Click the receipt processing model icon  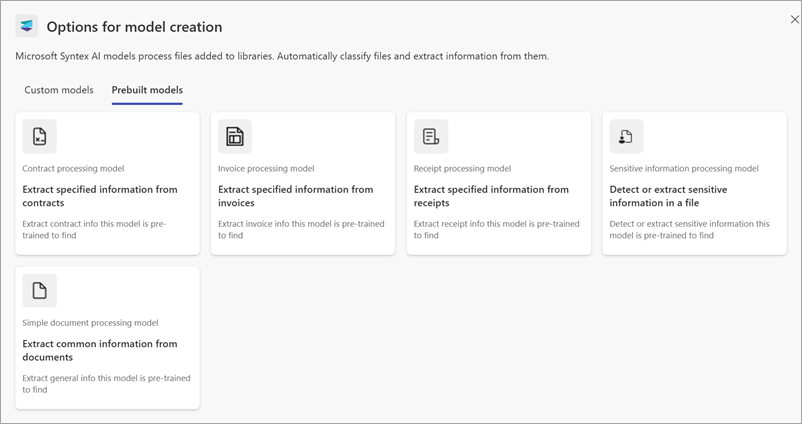431,136
